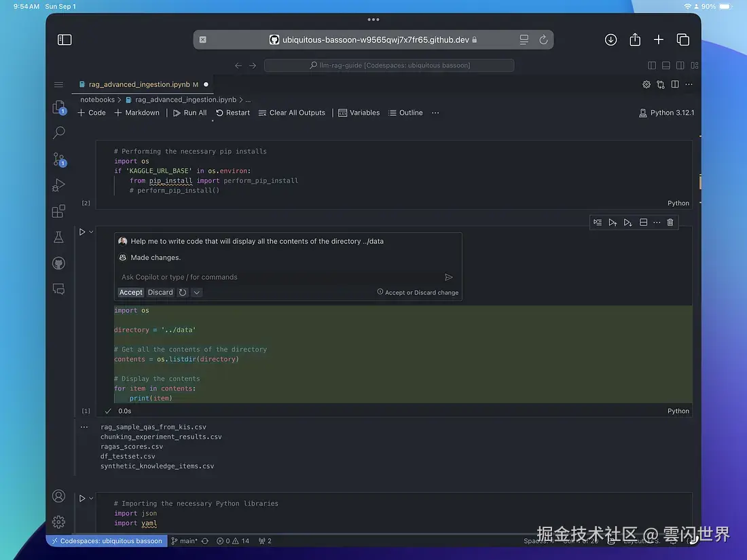Open the Testing flask view
Image resolution: width=747 pixels, height=560 pixels.
[58, 237]
